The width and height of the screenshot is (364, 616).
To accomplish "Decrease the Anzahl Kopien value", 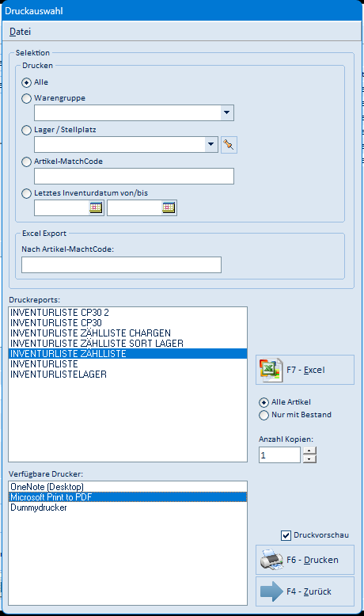I will [x=310, y=459].
